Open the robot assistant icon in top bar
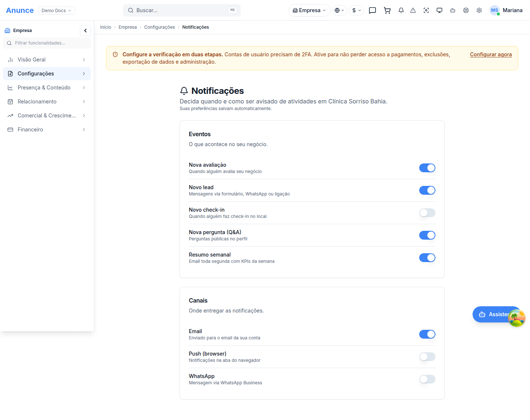The image size is (530, 420). pyautogui.click(x=453, y=10)
